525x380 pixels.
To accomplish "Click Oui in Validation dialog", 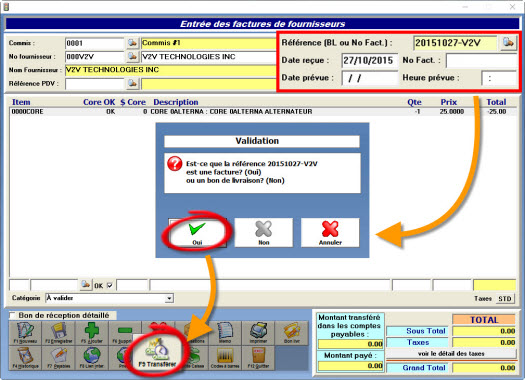I will pyautogui.click(x=197, y=233).
